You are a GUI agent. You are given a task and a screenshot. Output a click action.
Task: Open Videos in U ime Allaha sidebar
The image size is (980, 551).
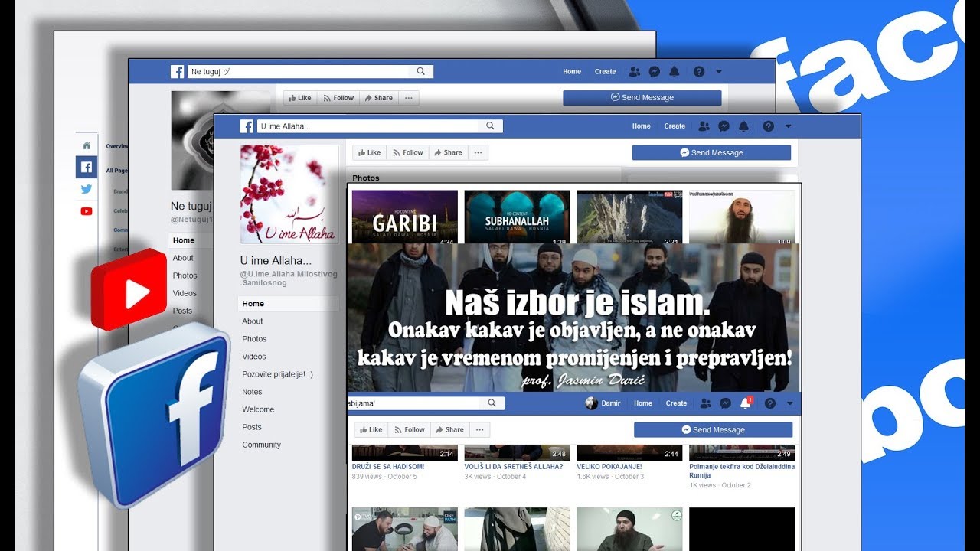coord(254,357)
